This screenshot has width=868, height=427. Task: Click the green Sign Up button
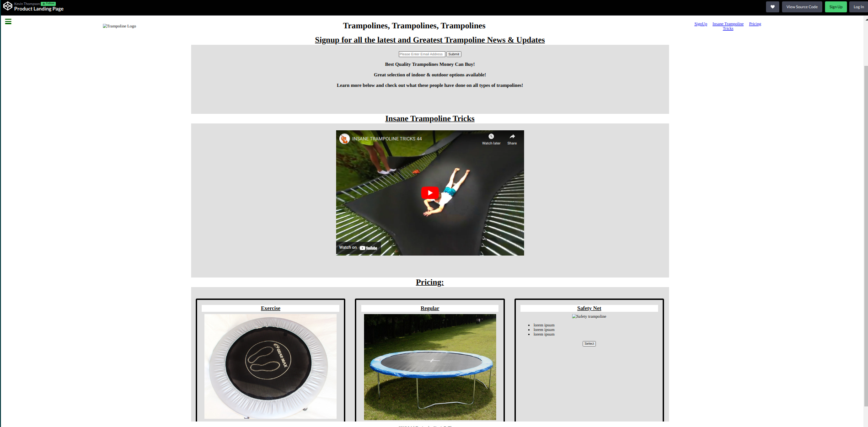[x=836, y=7]
